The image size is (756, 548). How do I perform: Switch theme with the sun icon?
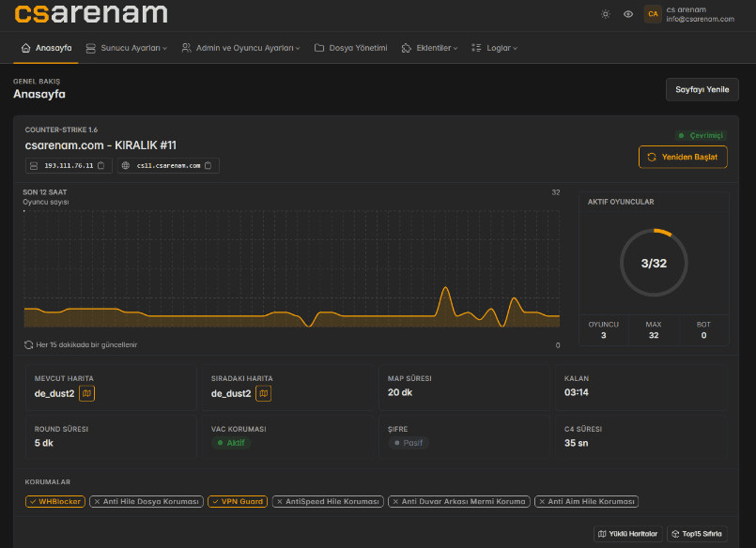605,14
